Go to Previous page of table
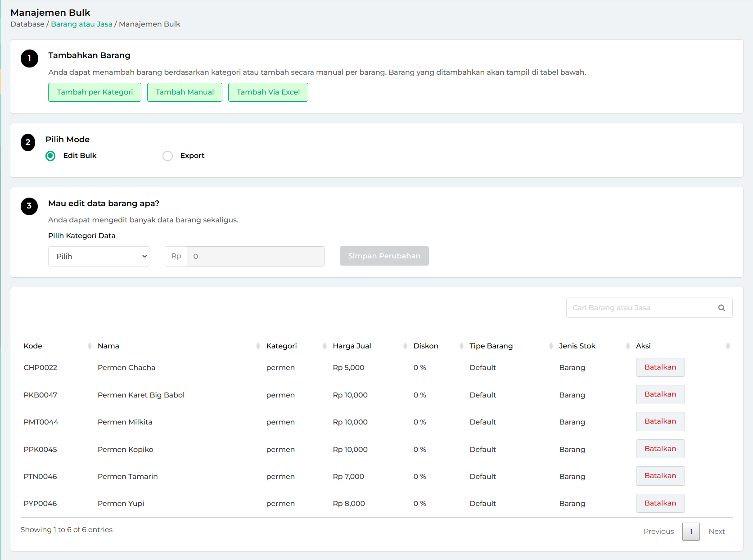The height and width of the screenshot is (560, 753). 658,532
